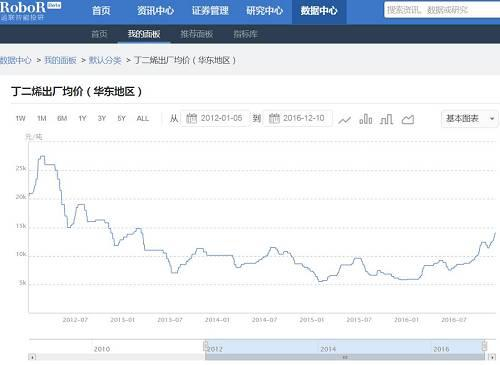Open the 首页 main navigation item

click(x=101, y=11)
